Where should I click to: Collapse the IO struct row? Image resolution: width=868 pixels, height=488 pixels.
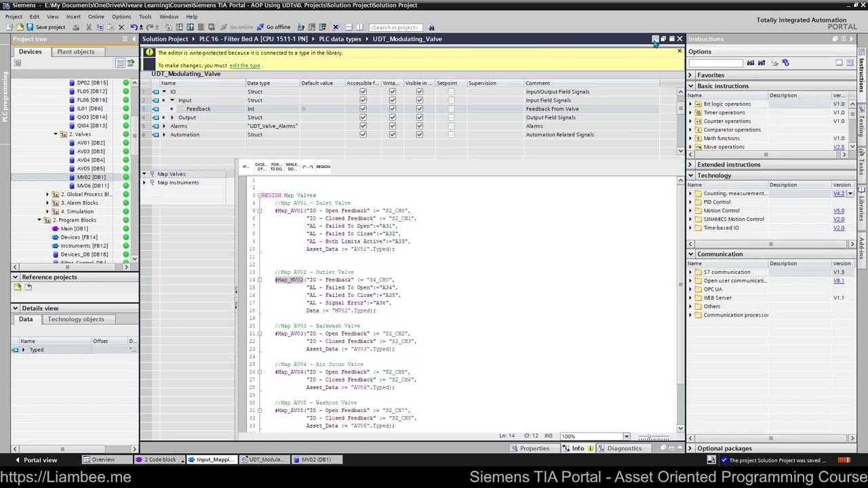click(x=163, y=91)
